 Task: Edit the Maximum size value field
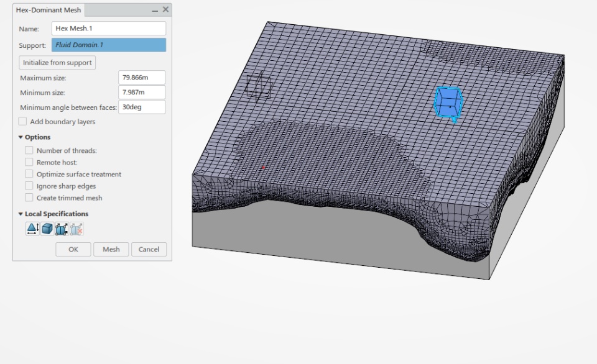coord(142,78)
